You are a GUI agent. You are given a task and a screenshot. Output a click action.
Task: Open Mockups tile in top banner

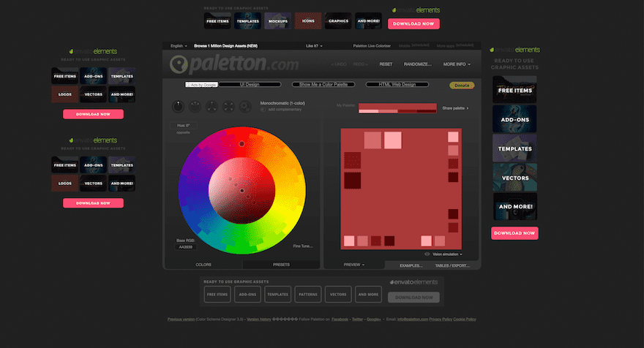(277, 21)
